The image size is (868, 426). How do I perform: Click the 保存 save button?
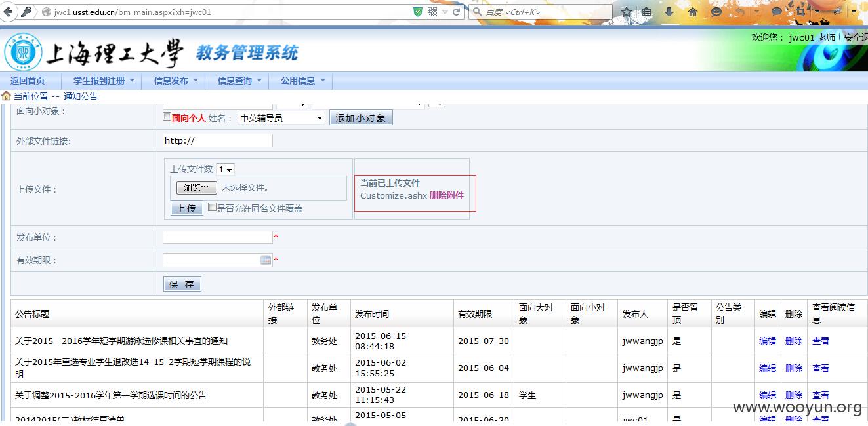tap(182, 284)
